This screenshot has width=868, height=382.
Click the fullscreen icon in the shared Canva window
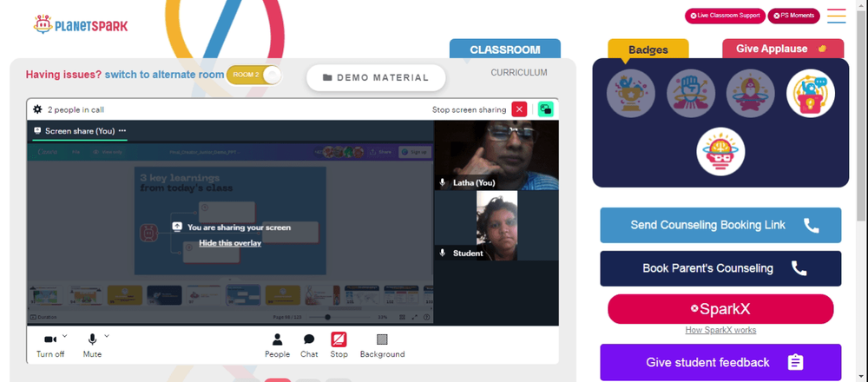click(414, 317)
